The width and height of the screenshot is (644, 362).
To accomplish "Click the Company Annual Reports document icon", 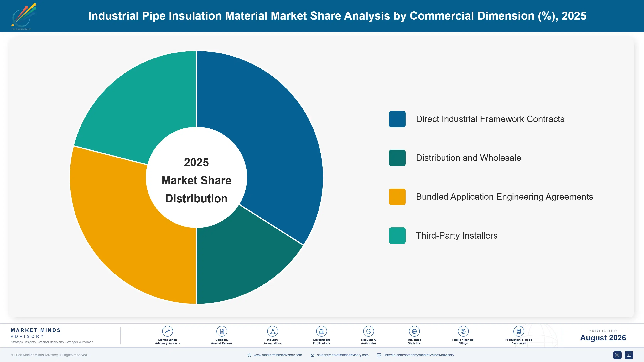I will 222,331.
